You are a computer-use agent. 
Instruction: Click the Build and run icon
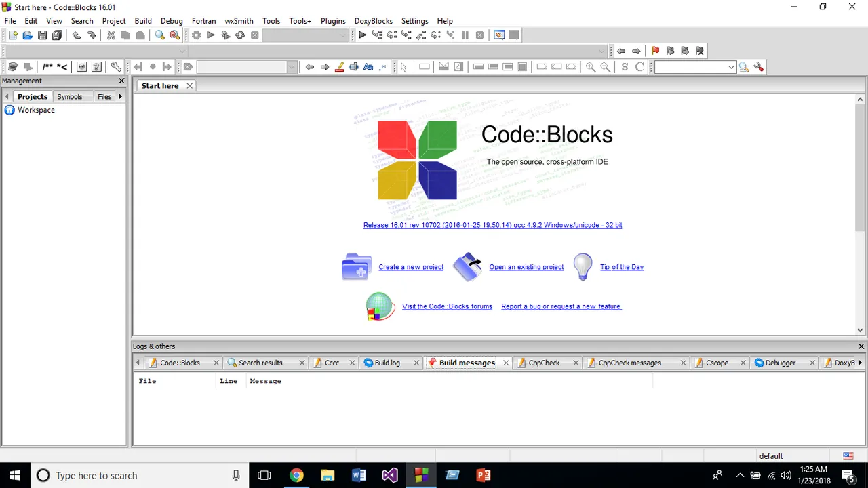point(225,35)
